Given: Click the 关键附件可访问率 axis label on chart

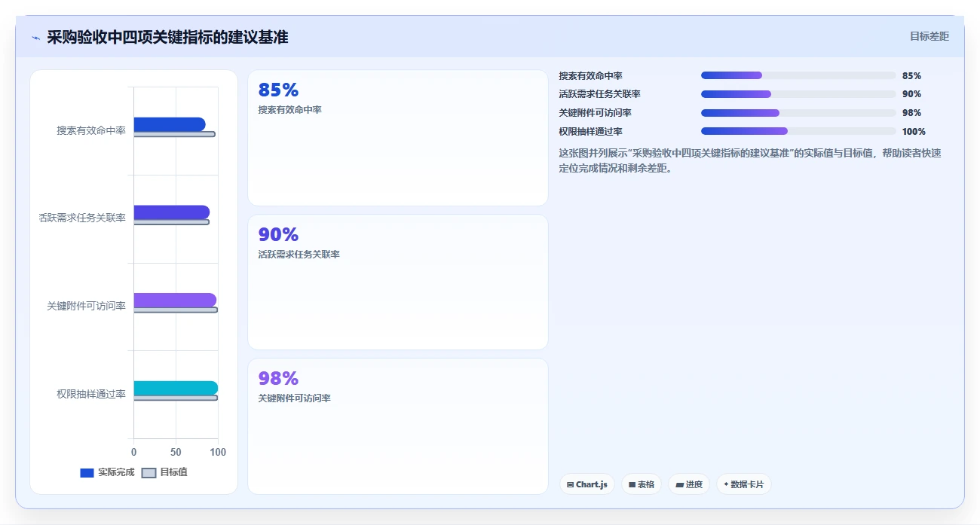Looking at the screenshot, I should 87,307.
